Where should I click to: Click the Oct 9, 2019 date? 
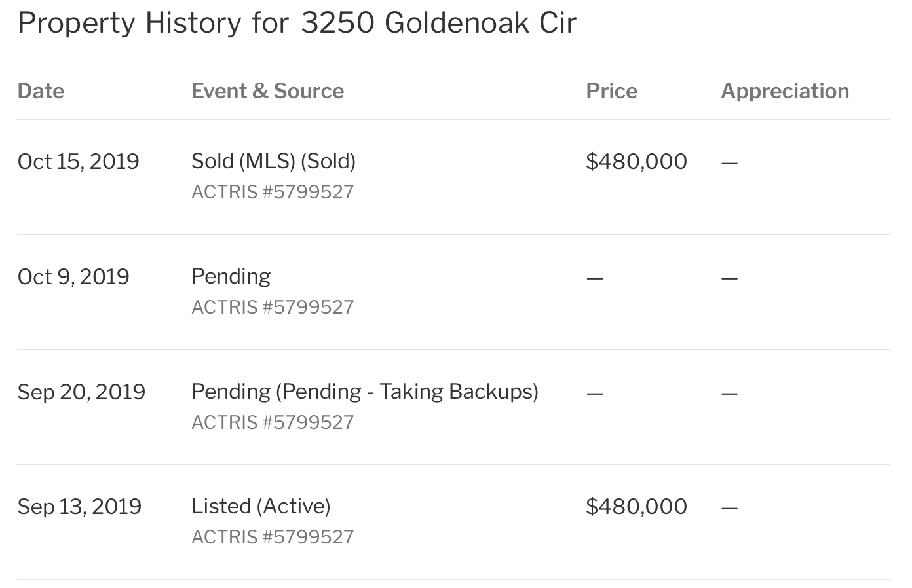point(73,277)
